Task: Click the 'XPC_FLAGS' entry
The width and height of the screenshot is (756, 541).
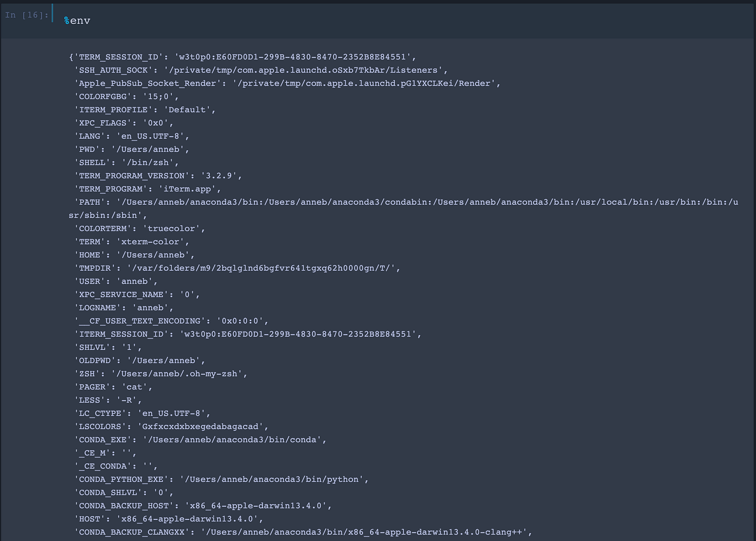Action: coord(124,123)
